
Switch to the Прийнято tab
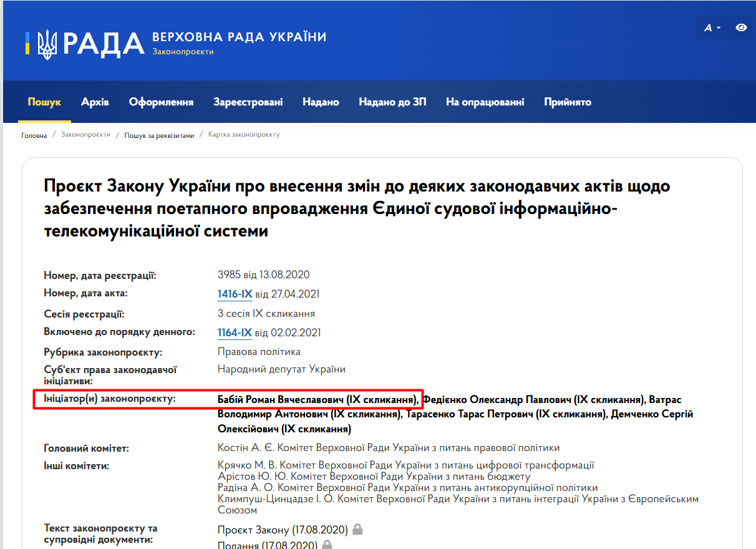567,102
